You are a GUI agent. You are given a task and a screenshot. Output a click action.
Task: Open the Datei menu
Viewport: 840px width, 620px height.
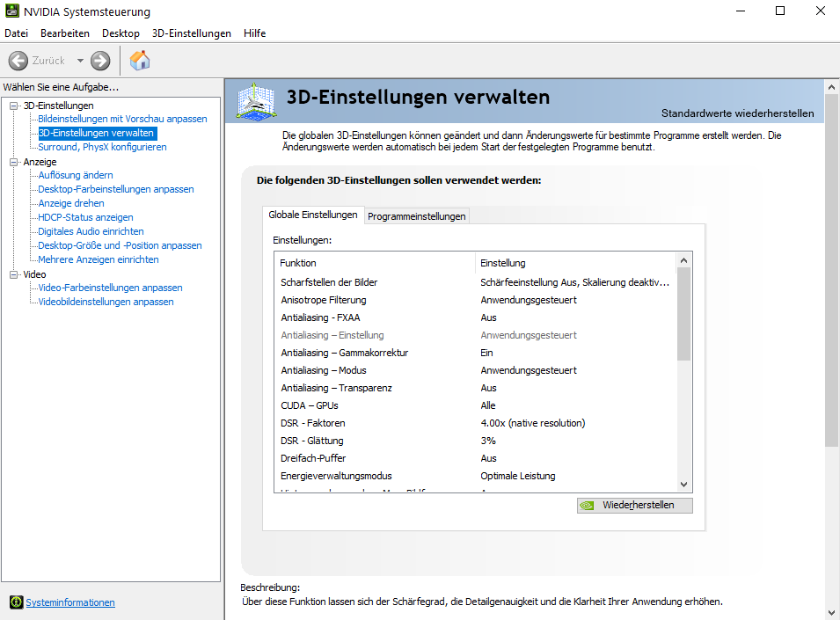(x=16, y=33)
